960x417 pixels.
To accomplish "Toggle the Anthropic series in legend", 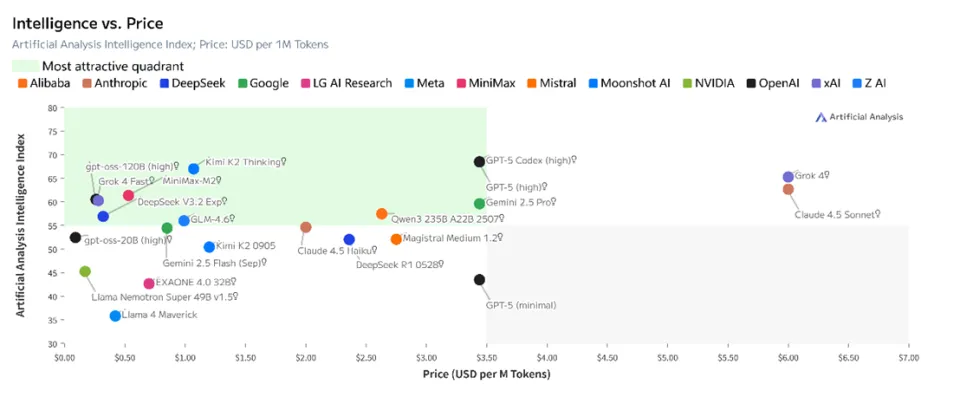I will pos(119,83).
